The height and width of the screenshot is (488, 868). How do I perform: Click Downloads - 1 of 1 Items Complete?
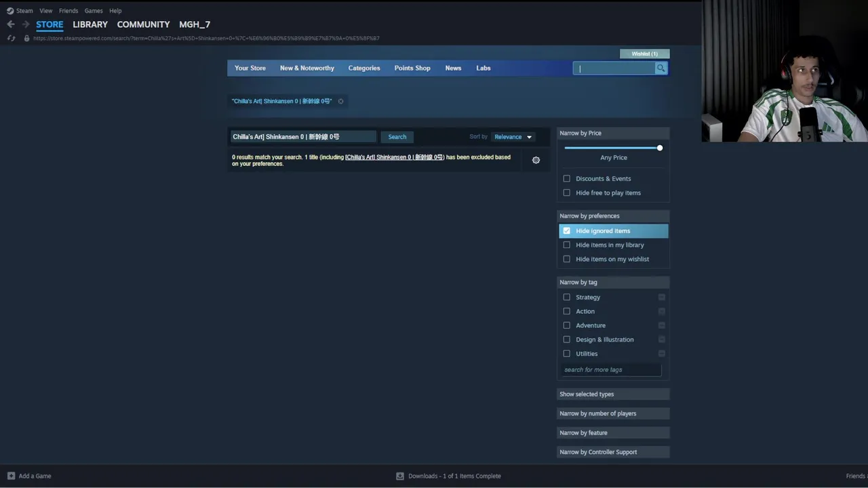(454, 476)
